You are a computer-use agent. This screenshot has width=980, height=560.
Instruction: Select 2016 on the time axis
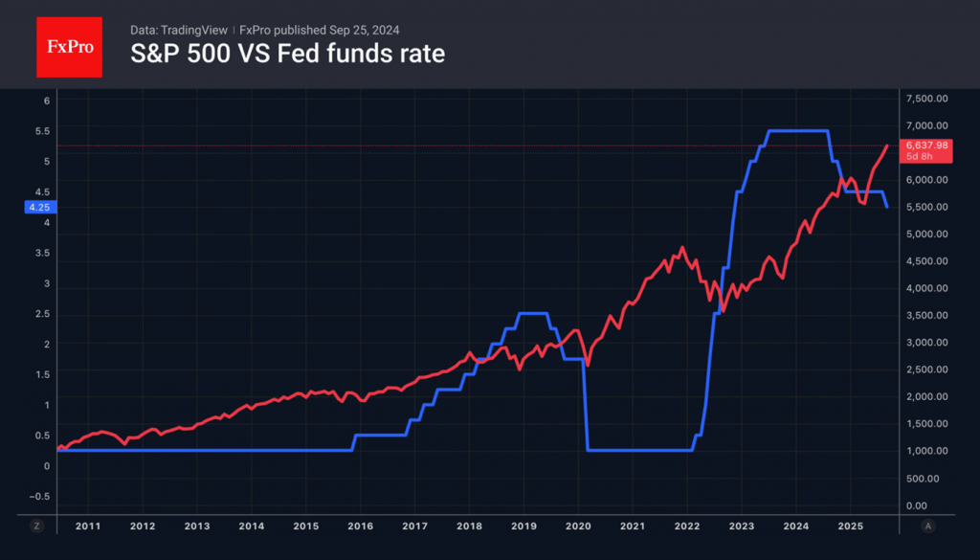[360, 526]
